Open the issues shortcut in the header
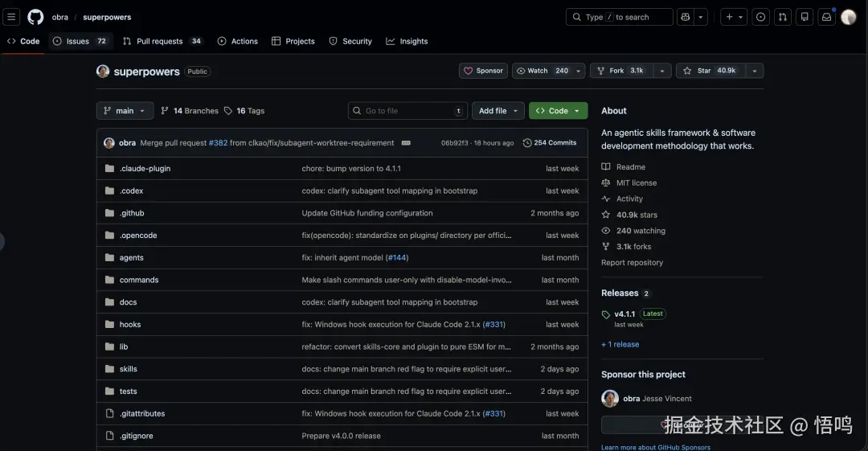Screen dimensions: 868x451 coord(760,17)
